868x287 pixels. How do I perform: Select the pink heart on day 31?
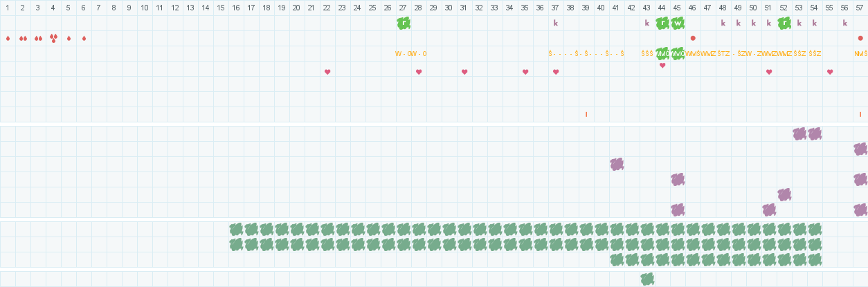464,72
